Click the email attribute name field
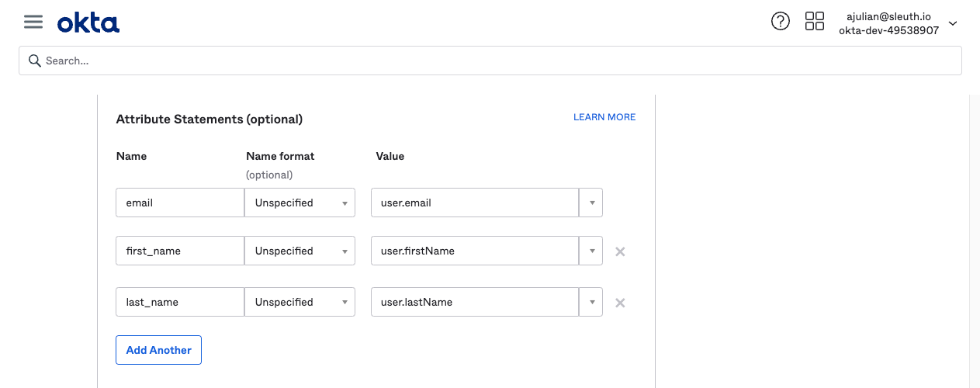The height and width of the screenshot is (388, 980). [x=180, y=203]
